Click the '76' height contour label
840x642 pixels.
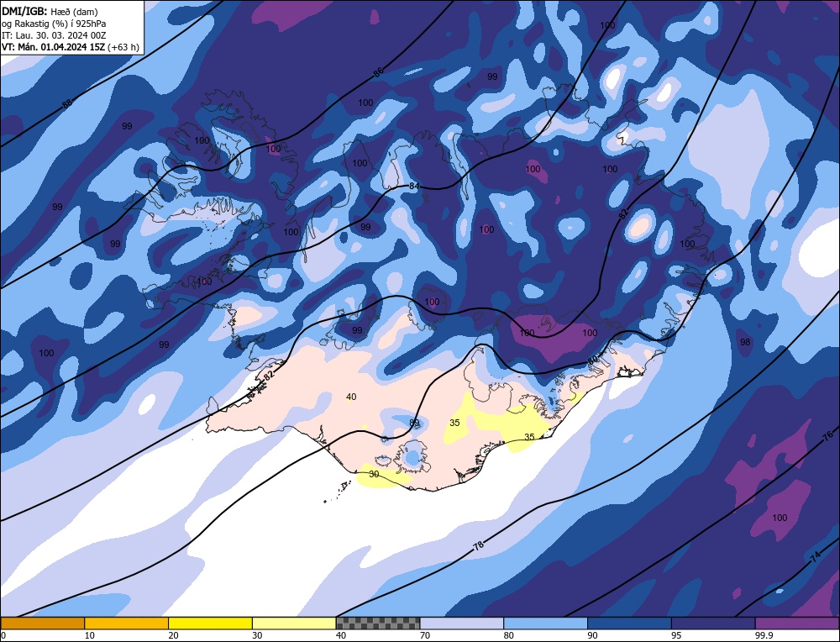tap(827, 435)
